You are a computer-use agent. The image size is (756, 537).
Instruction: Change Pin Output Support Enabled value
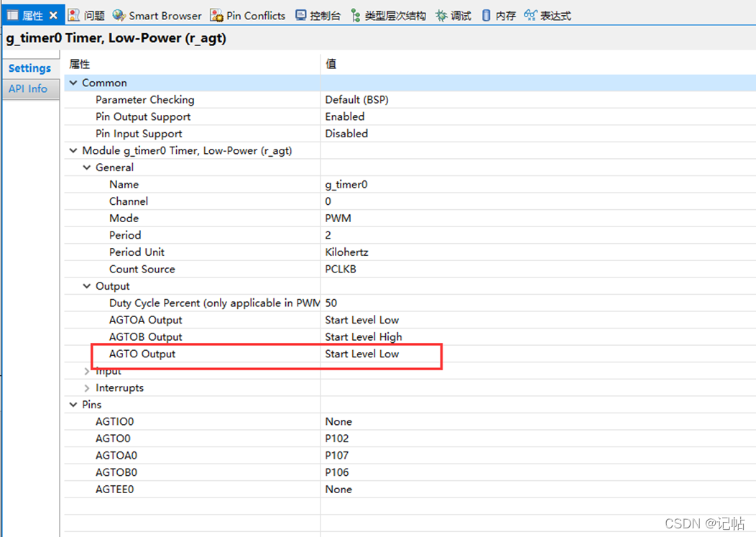(x=345, y=116)
